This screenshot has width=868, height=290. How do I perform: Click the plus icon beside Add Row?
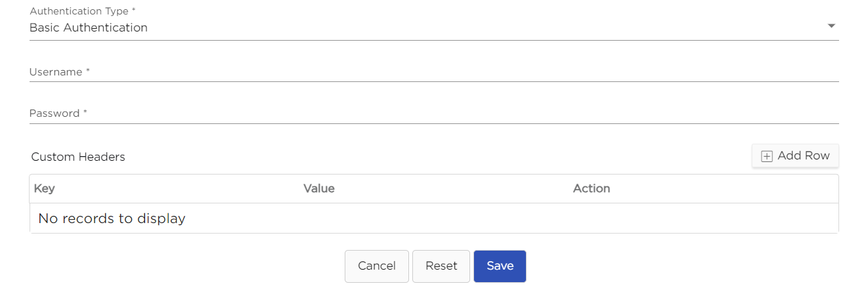pyautogui.click(x=766, y=156)
